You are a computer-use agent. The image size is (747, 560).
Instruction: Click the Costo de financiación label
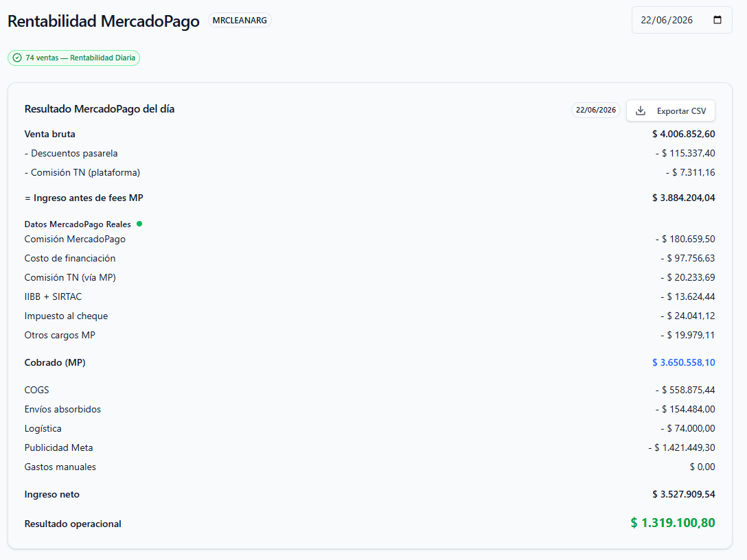tap(70, 258)
